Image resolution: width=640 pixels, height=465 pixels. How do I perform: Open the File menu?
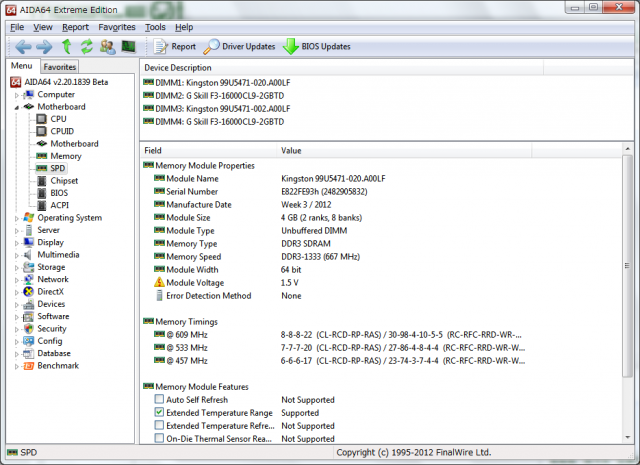pos(17,27)
